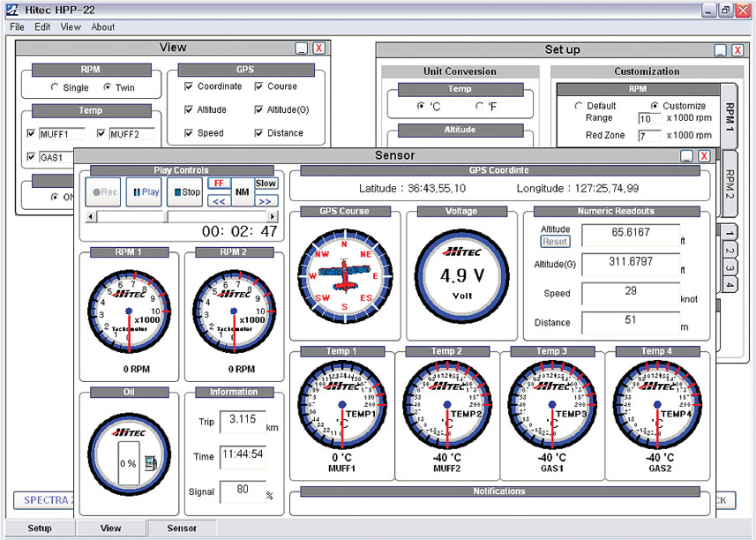Toggle the Speed GPS checkbox

(189, 132)
